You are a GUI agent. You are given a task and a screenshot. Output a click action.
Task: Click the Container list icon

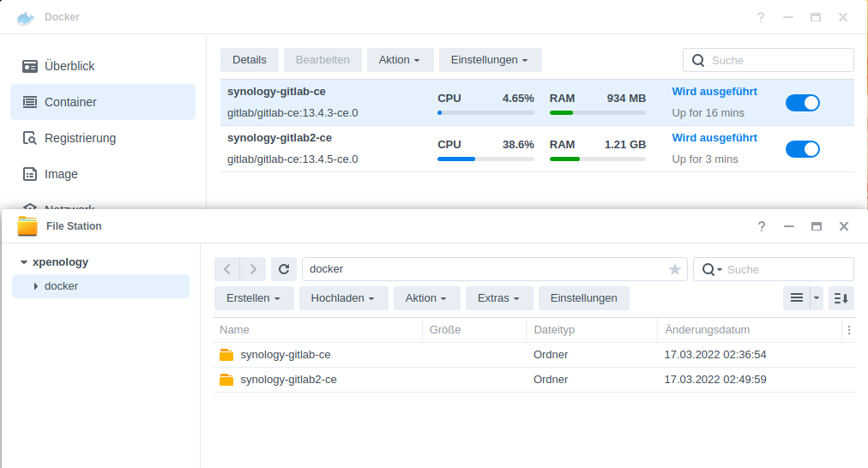coord(30,102)
